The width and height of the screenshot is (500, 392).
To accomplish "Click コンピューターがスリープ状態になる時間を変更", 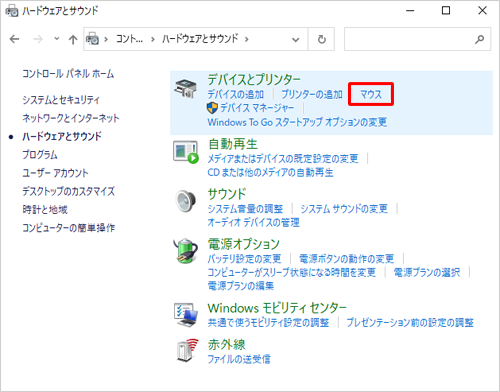I will (x=292, y=272).
